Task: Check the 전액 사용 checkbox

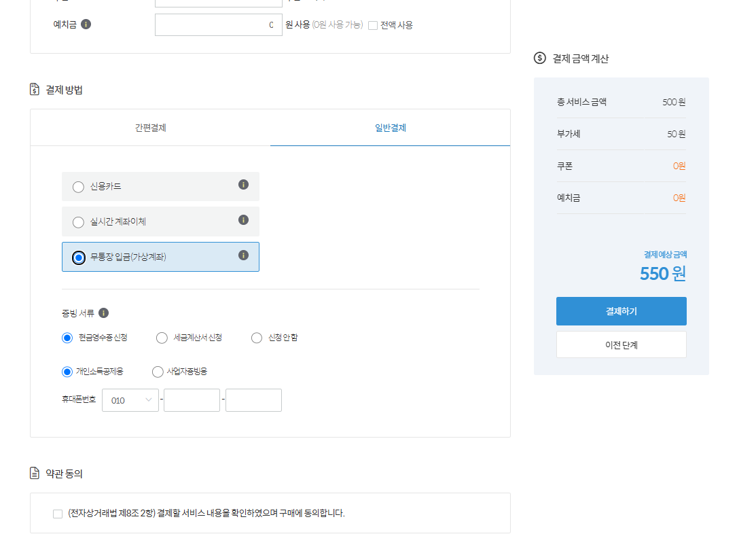Action: (373, 26)
